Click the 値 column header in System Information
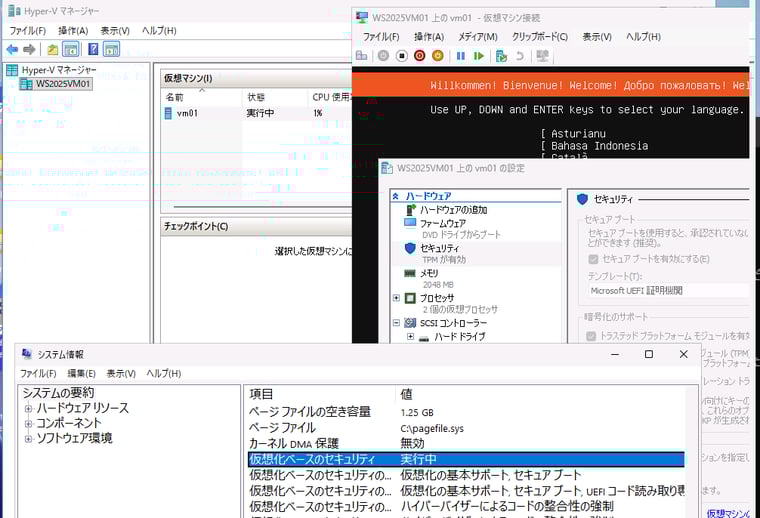This screenshot has height=518, width=760. coord(541,394)
